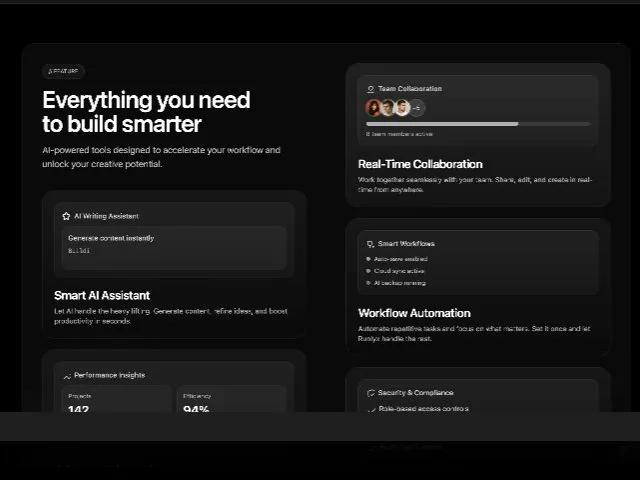Click the Team Collaboration label
This screenshot has width=640, height=480.
click(410, 89)
